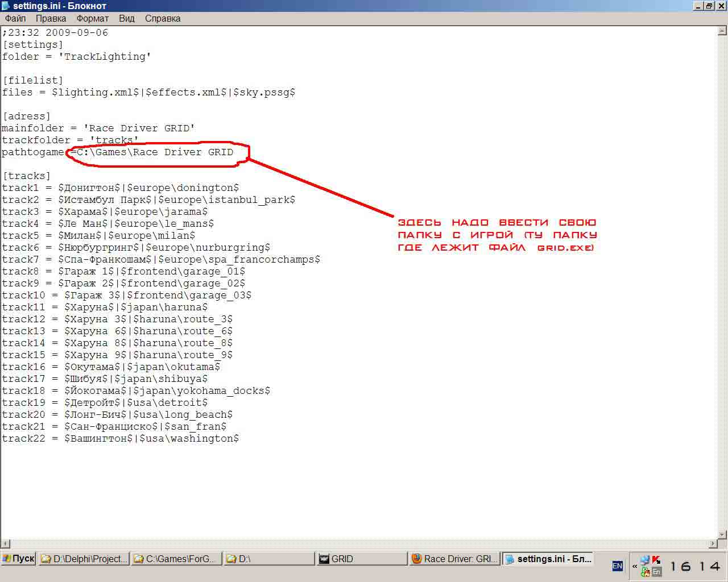Click the EN language indicator

click(x=617, y=566)
